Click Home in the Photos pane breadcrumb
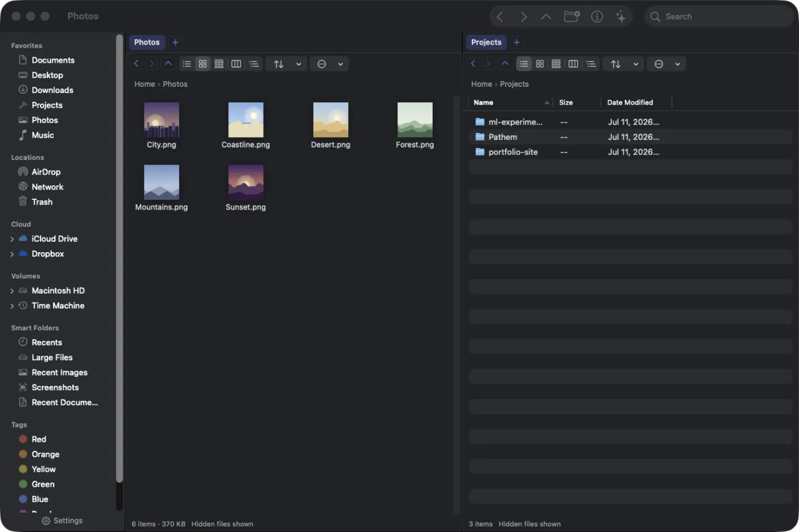This screenshot has height=532, width=799. [144, 84]
